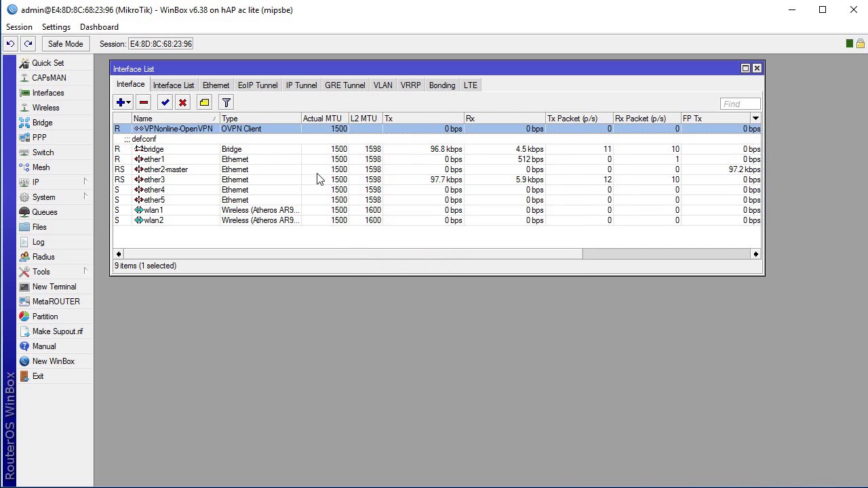Switch to the IP Tunnel tab

click(301, 85)
